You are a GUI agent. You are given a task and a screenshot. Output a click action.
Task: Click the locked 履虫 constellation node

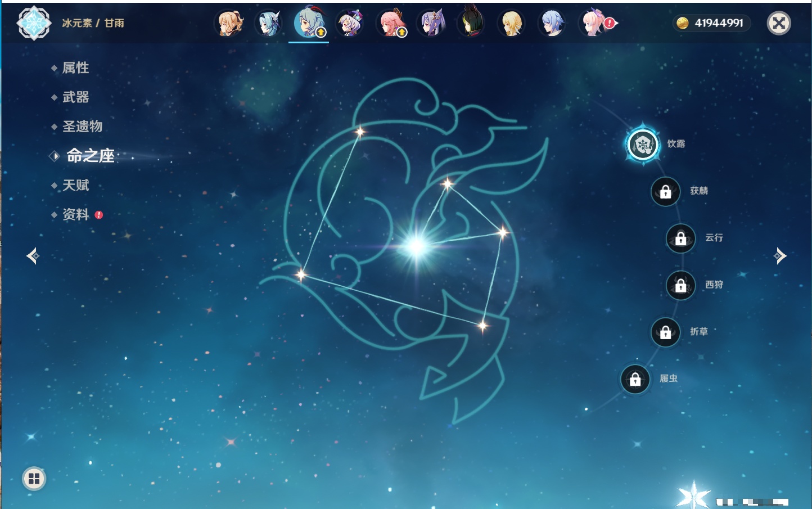click(635, 380)
